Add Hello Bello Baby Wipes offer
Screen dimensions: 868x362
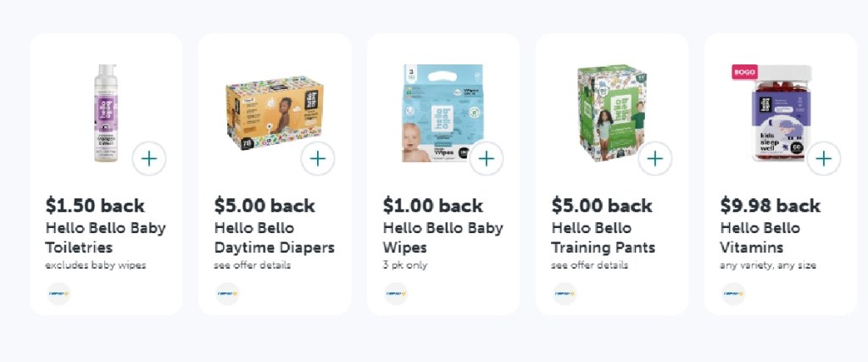(487, 159)
